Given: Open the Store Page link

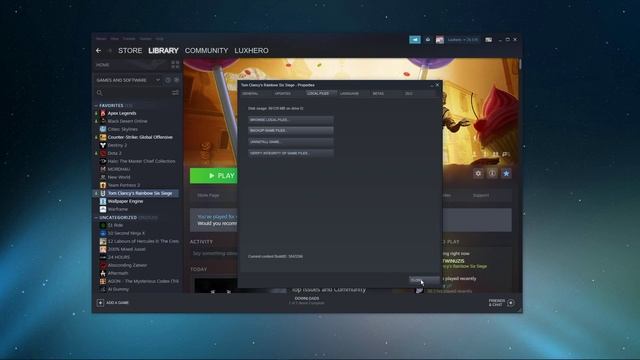Looking at the screenshot, I should 208,196.
